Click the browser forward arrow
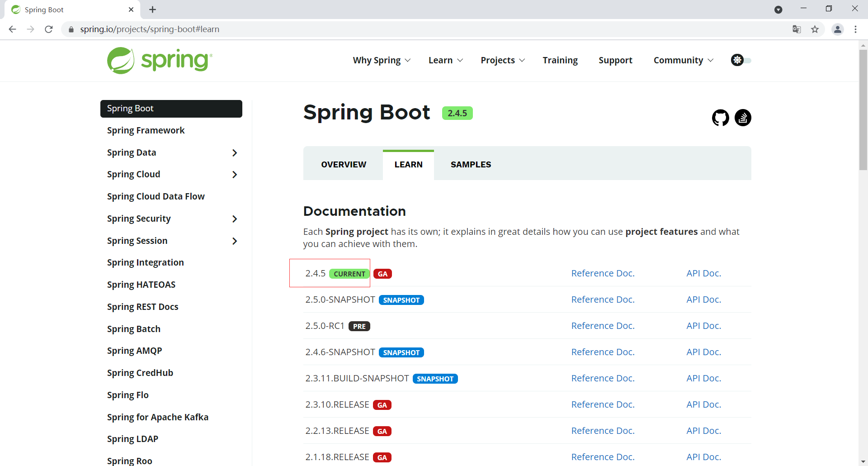 (x=31, y=29)
